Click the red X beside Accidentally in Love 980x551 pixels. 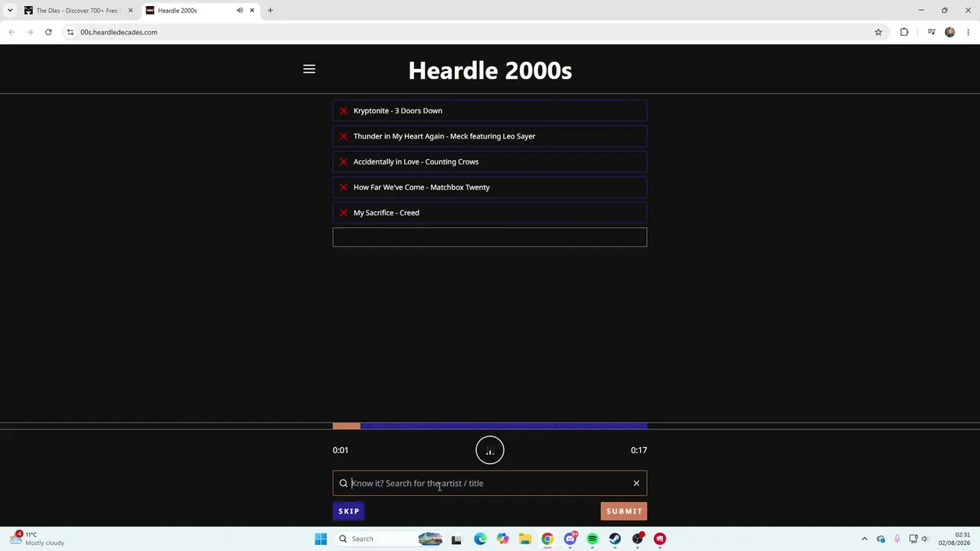(x=343, y=161)
